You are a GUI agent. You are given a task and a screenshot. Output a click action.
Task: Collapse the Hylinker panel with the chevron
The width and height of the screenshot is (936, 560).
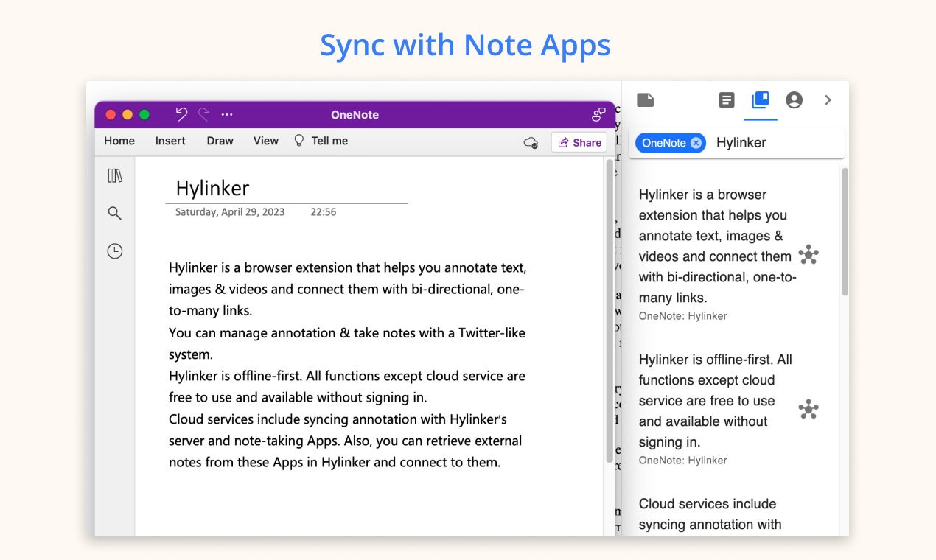pos(828,99)
